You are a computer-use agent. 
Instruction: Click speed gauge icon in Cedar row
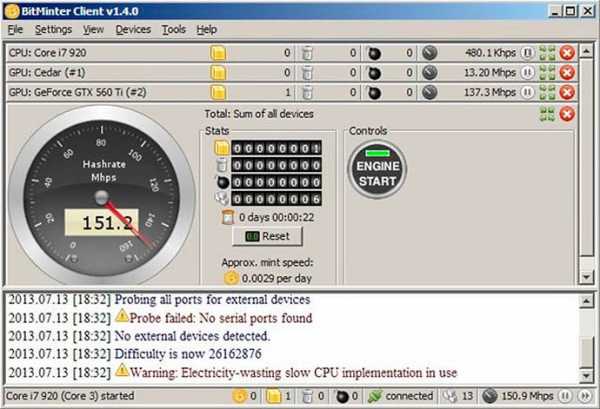(x=430, y=72)
